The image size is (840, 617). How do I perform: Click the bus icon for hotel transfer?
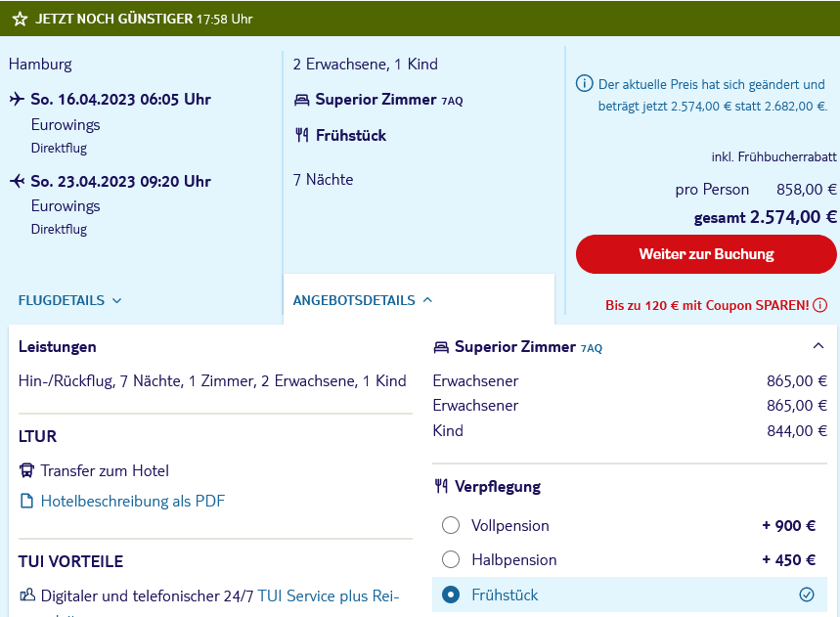click(x=26, y=470)
